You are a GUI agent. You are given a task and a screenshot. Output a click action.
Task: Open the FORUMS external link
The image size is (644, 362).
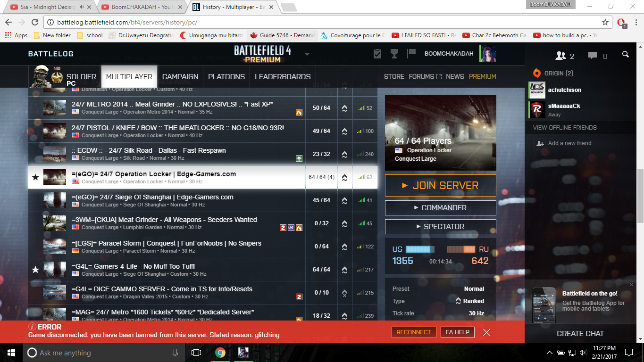pos(425,76)
